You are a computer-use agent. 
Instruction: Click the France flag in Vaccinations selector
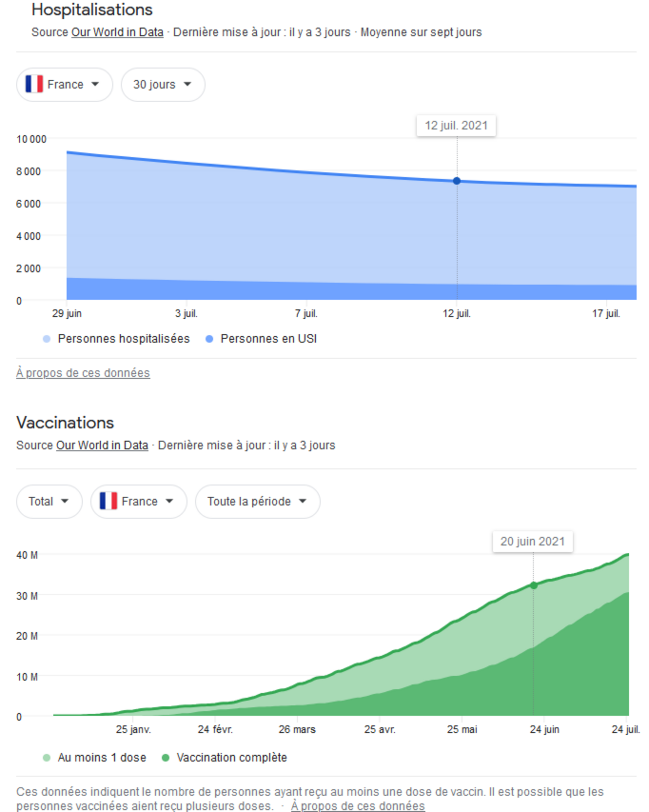108,501
